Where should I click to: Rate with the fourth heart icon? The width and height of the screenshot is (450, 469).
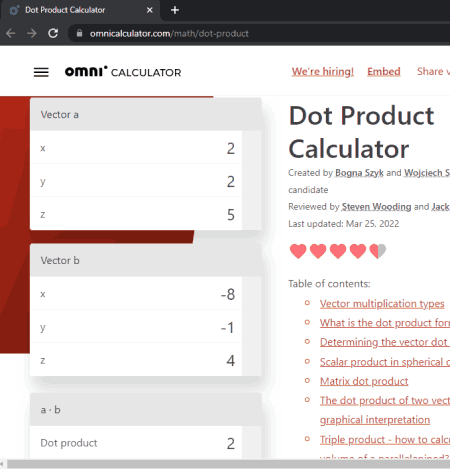point(358,251)
